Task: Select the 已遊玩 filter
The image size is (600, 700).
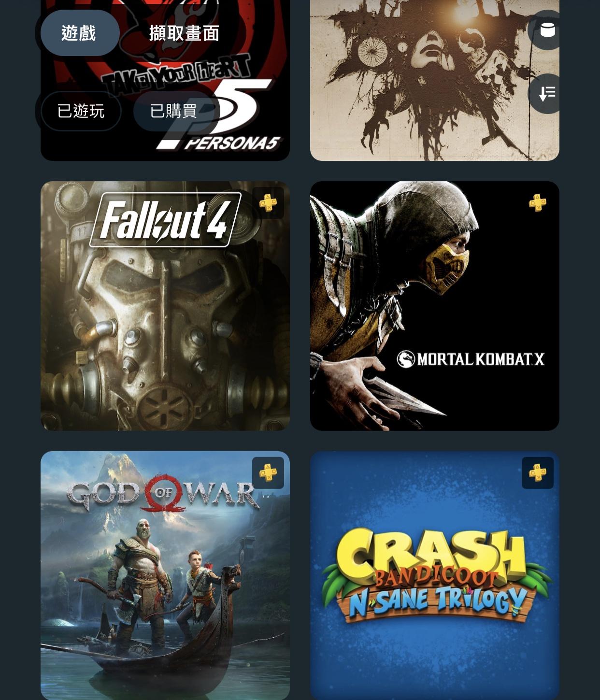Action: coord(81,111)
